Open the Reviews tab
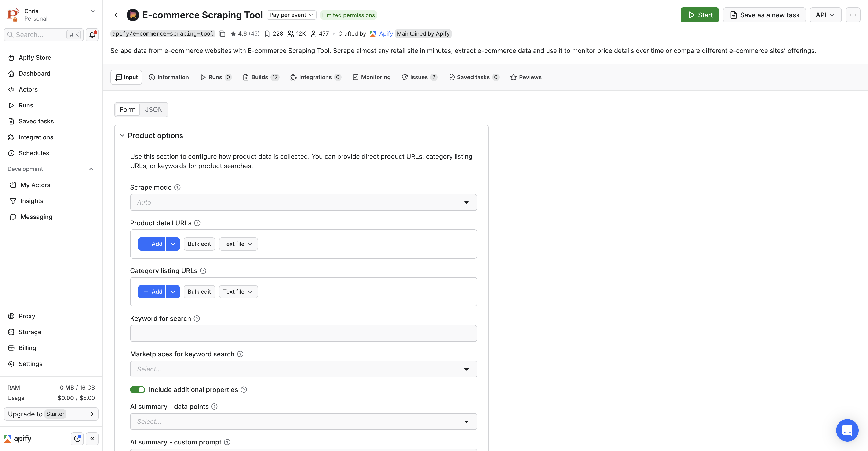The height and width of the screenshot is (451, 868). 526,77
